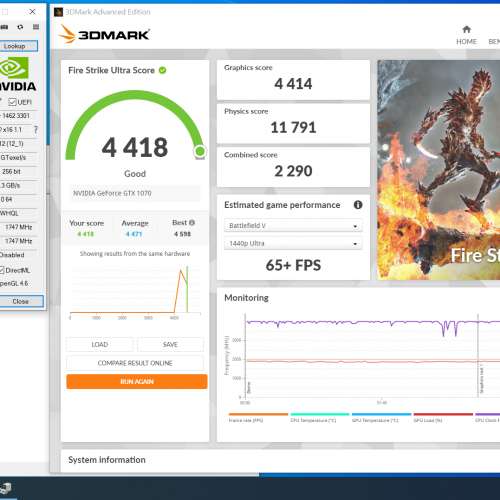Click the question mark icon beside bus interface
The width and height of the screenshot is (500, 500).
point(36,129)
